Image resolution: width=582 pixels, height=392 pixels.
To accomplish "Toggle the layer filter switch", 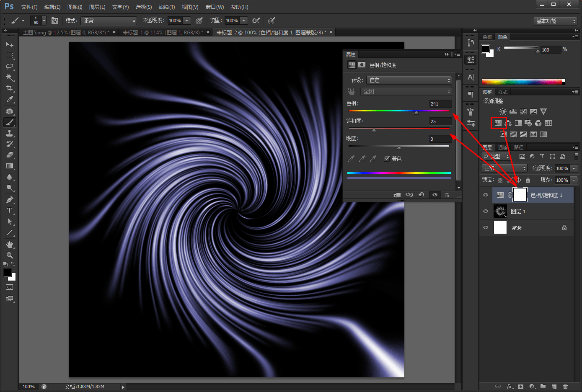I will click(576, 156).
